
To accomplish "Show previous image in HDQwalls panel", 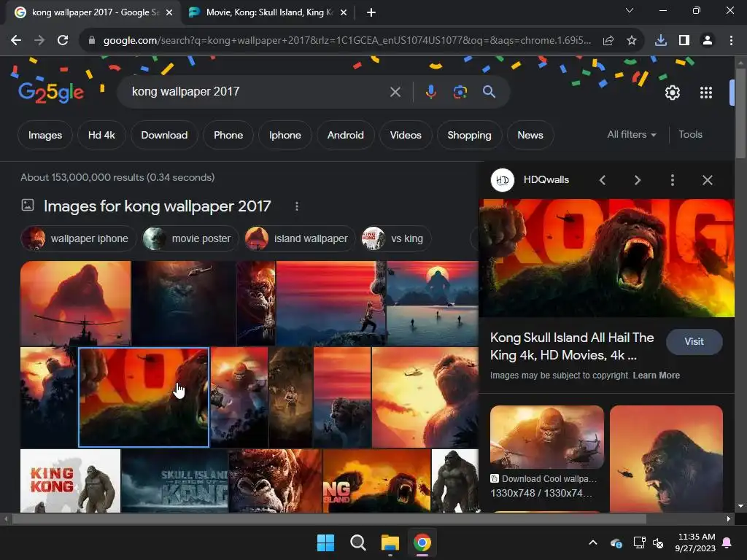I will [603, 180].
